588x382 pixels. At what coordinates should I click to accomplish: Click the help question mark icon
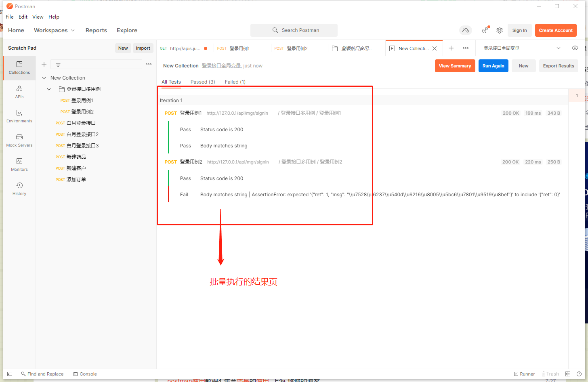click(x=579, y=374)
